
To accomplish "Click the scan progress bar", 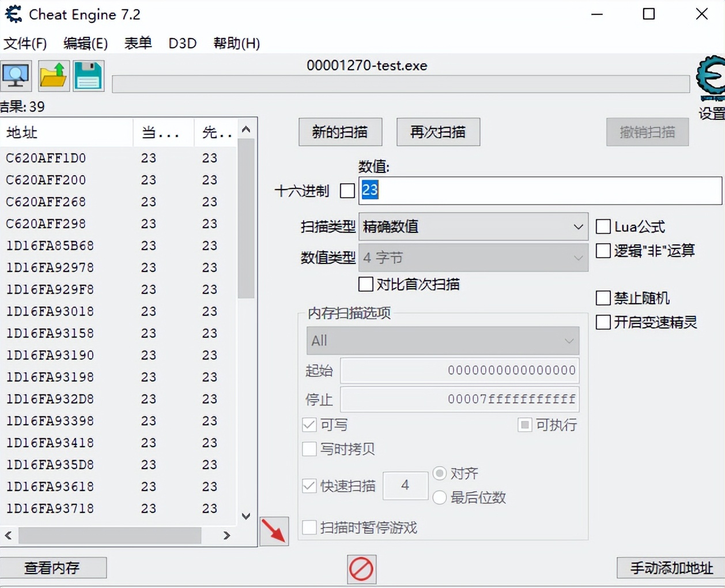I will pyautogui.click(x=401, y=84).
